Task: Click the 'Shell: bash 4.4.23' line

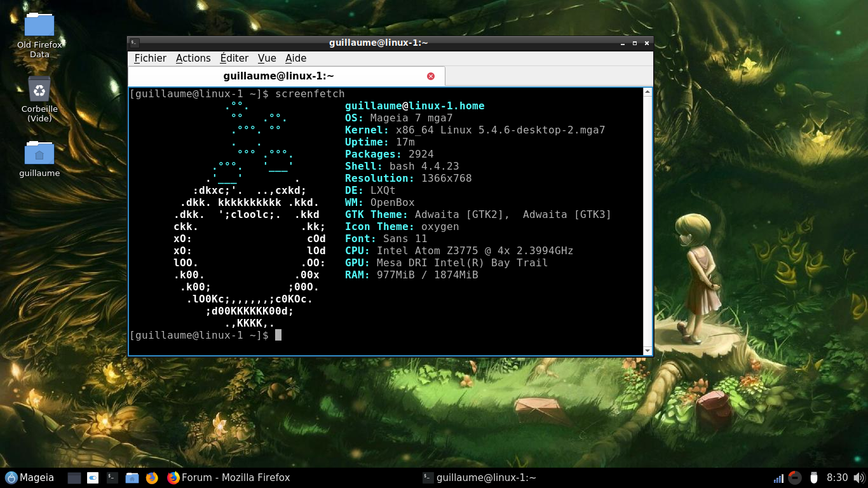Action: pyautogui.click(x=402, y=166)
